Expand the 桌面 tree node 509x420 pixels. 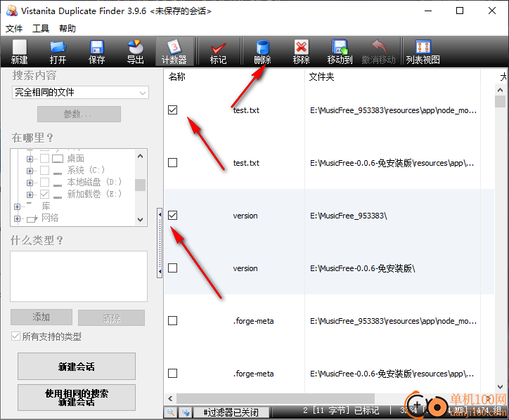pyautogui.click(x=30, y=159)
